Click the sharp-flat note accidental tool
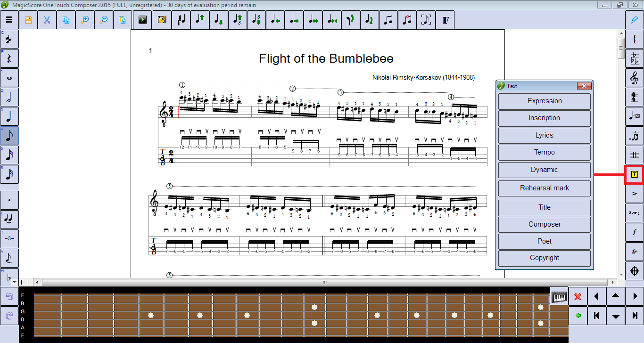The height and width of the screenshot is (343, 644). coord(181,20)
